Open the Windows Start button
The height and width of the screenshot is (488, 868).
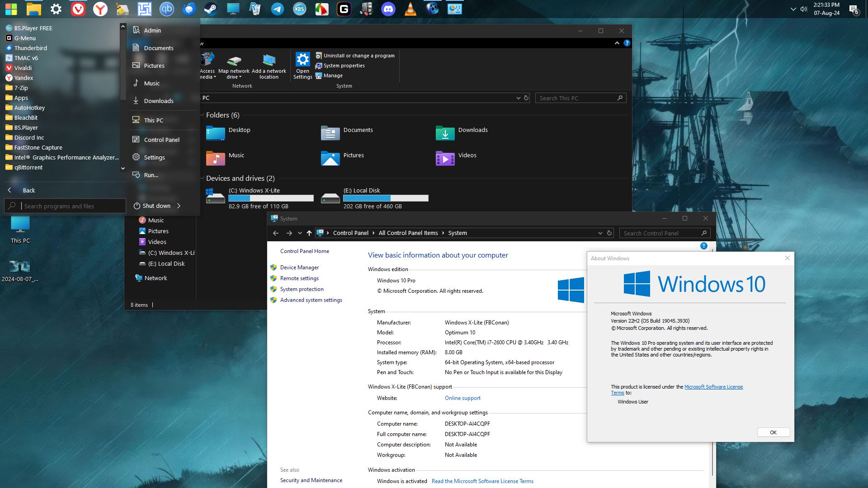[11, 9]
